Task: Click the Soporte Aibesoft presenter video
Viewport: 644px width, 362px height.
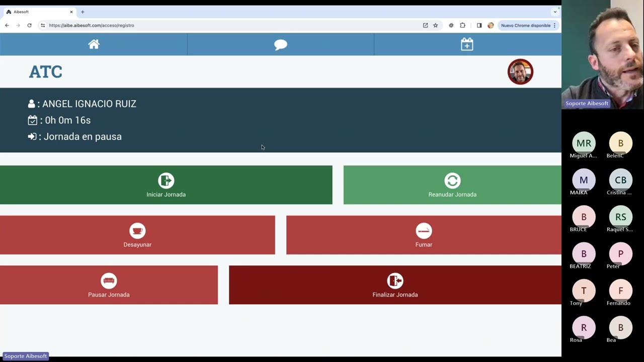Action: pyautogui.click(x=603, y=54)
